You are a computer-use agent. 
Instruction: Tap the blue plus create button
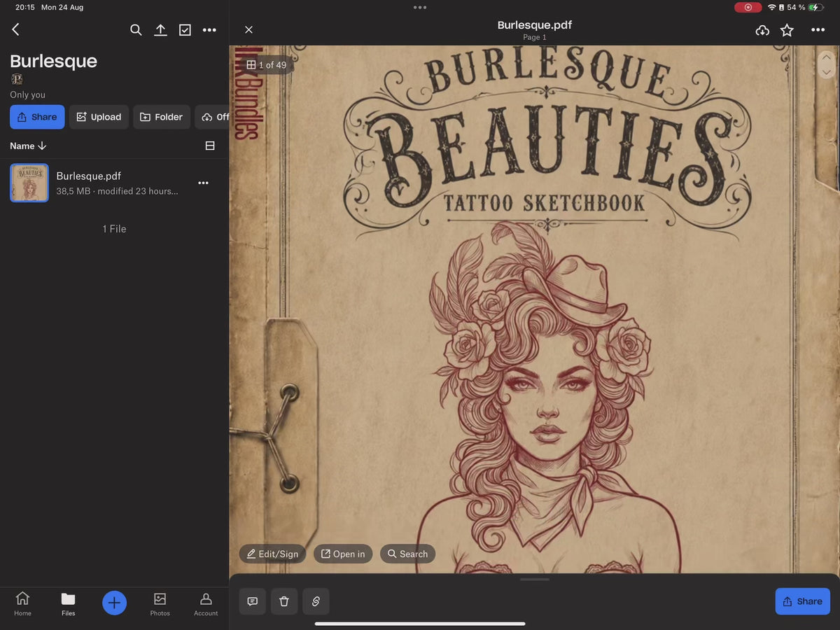[x=114, y=603]
